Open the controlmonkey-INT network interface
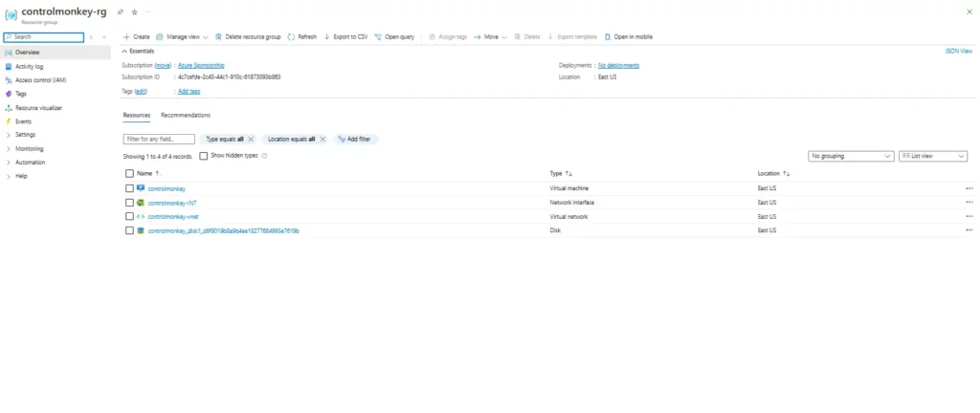 click(x=172, y=203)
